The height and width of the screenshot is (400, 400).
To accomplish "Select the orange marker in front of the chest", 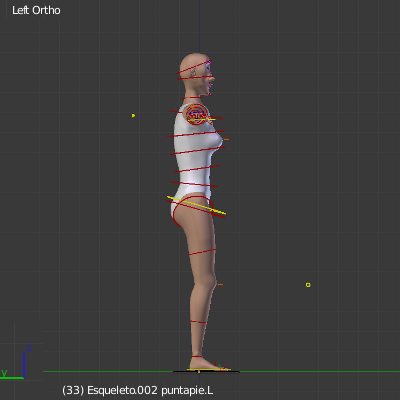I will [226, 139].
